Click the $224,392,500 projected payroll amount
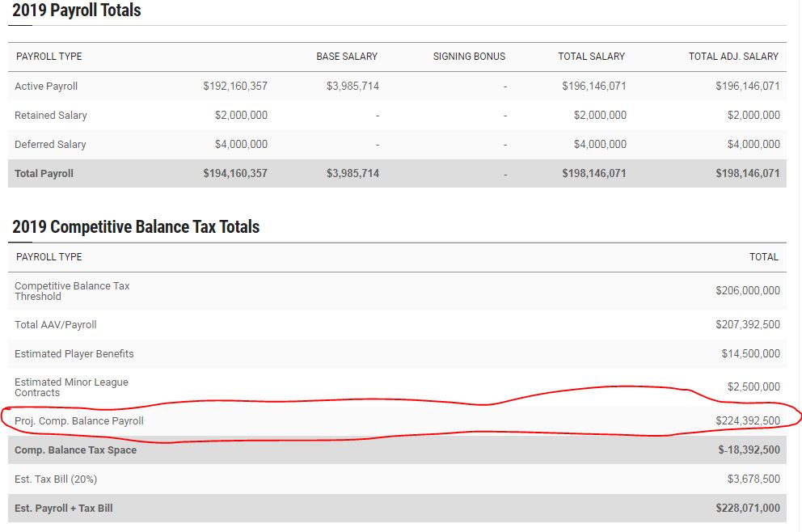The image size is (802, 532). tap(747, 421)
